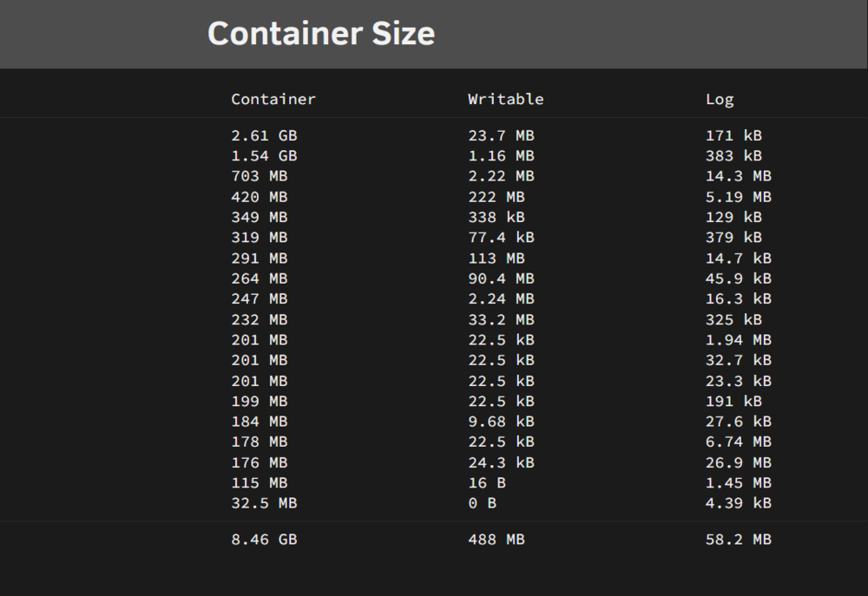The image size is (868, 596).
Task: Select the 488 MB writable total
Action: pos(496,540)
